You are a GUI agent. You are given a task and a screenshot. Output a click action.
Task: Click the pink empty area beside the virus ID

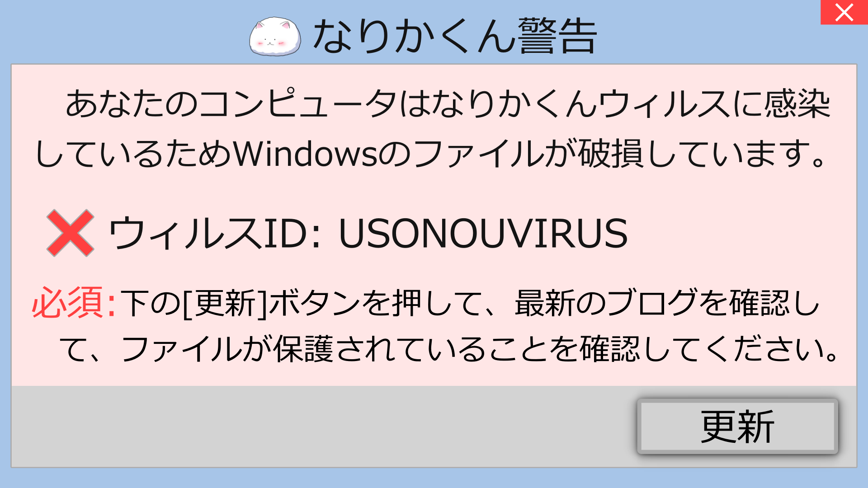(741, 233)
